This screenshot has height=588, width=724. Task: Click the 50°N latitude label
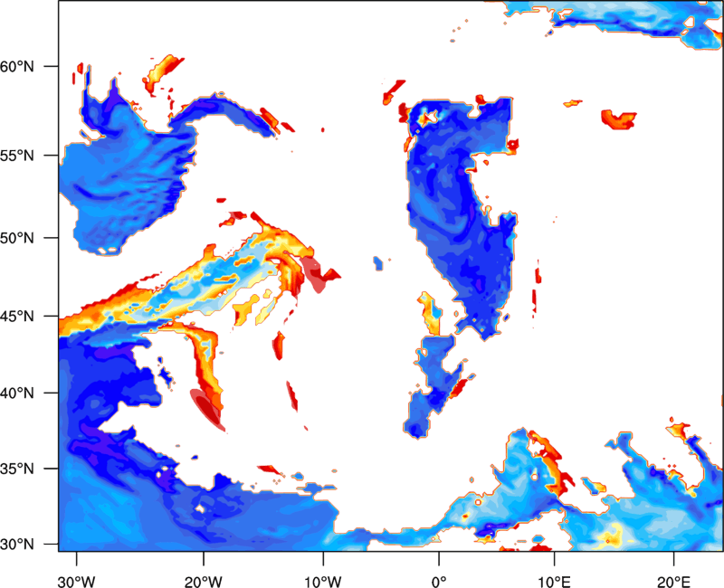pos(17,238)
